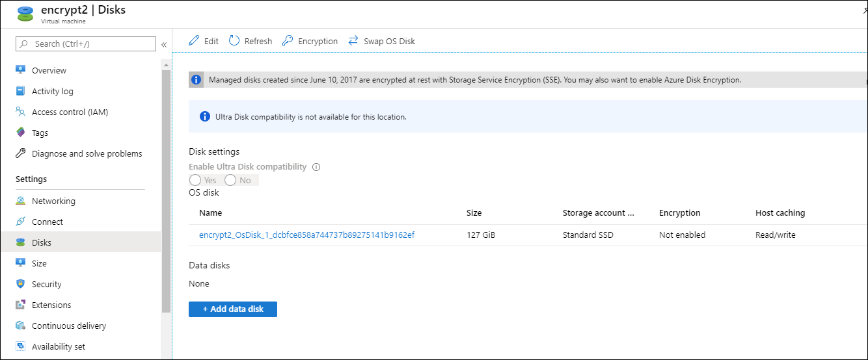Click the search magnifier icon

click(24, 44)
